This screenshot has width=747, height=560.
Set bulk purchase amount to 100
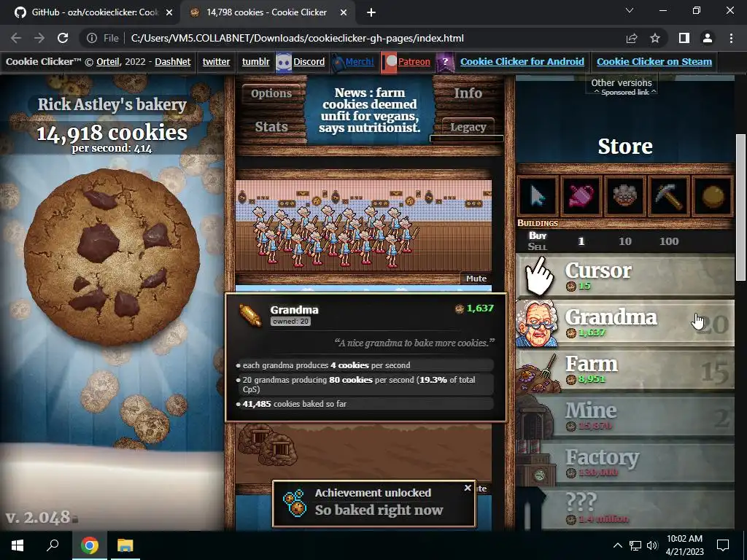[x=669, y=241]
